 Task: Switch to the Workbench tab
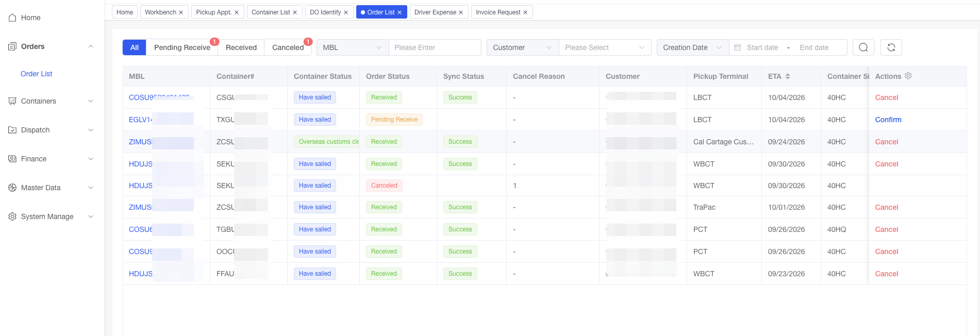click(164, 12)
